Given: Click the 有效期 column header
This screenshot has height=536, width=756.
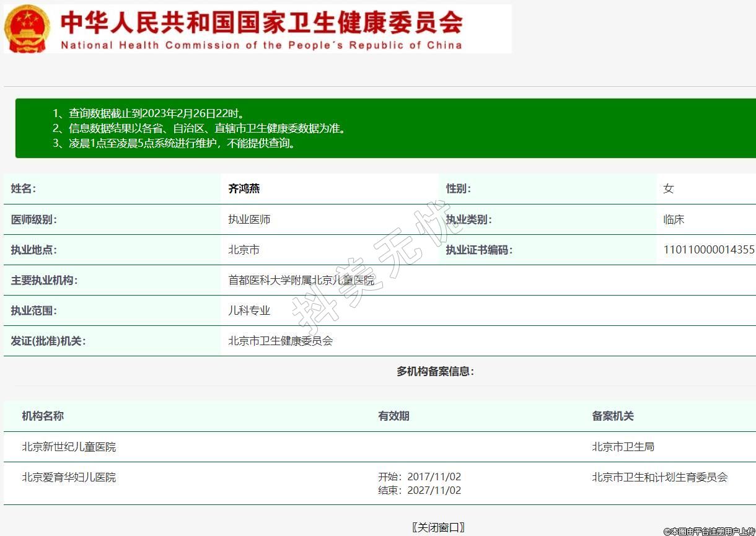Looking at the screenshot, I should 393,416.
